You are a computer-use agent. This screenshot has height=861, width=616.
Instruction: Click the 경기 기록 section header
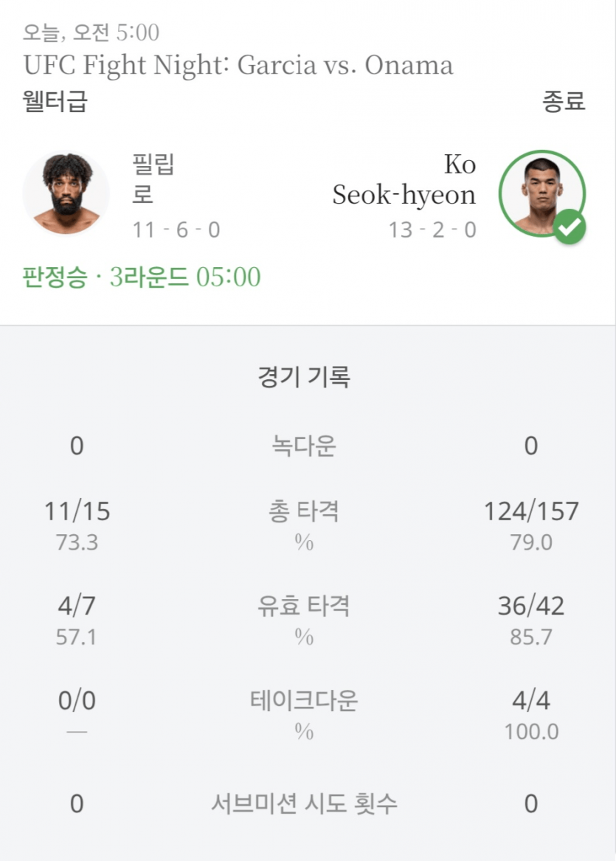click(x=304, y=378)
